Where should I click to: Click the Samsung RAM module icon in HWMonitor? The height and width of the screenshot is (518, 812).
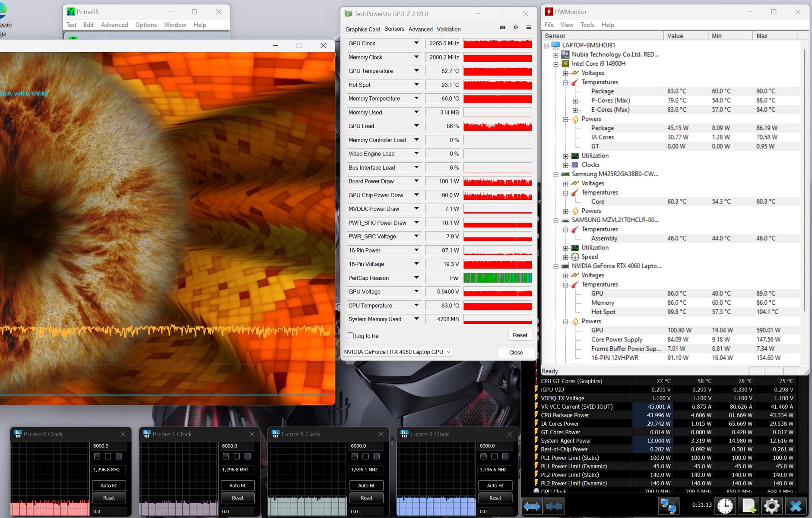pos(565,174)
